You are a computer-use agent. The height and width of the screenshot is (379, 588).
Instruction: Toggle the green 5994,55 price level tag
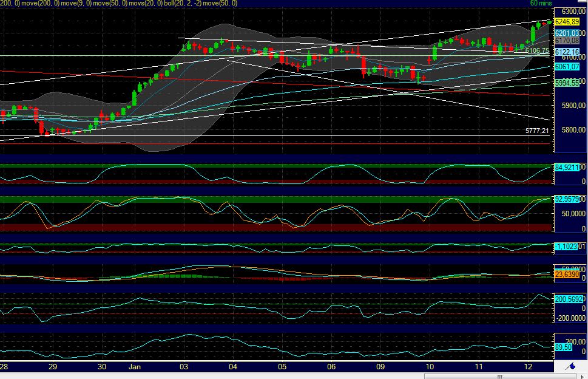[568, 81]
